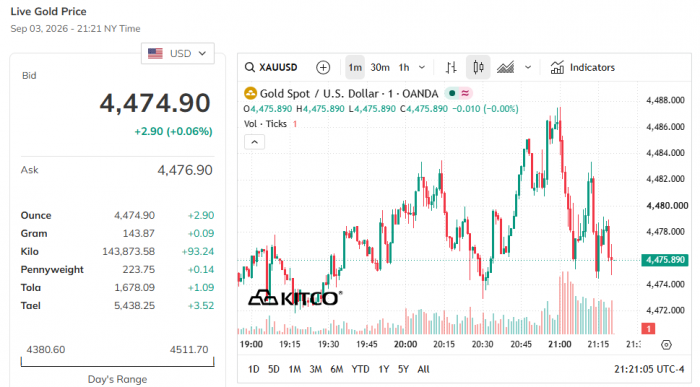Expand the time interval dropdown arrow
The width and height of the screenshot is (700, 387).
click(x=422, y=67)
